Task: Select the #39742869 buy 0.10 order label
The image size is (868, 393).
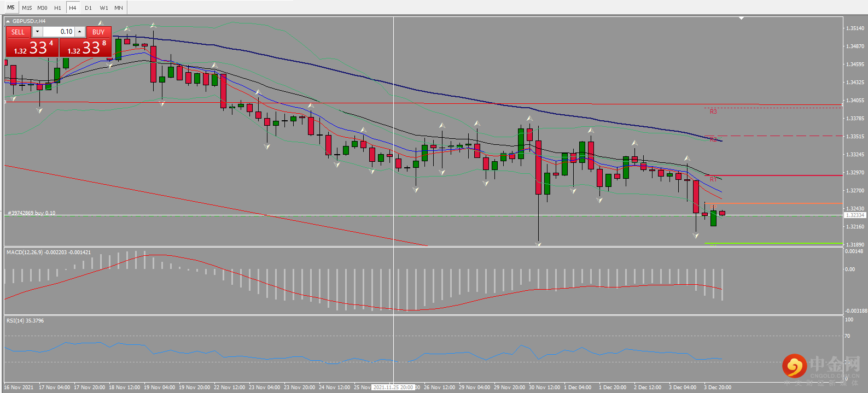Action: click(x=32, y=213)
